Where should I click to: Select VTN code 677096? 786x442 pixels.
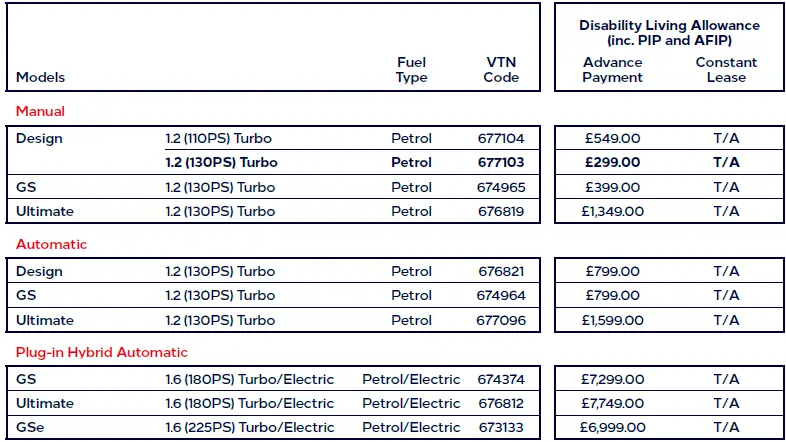501,320
